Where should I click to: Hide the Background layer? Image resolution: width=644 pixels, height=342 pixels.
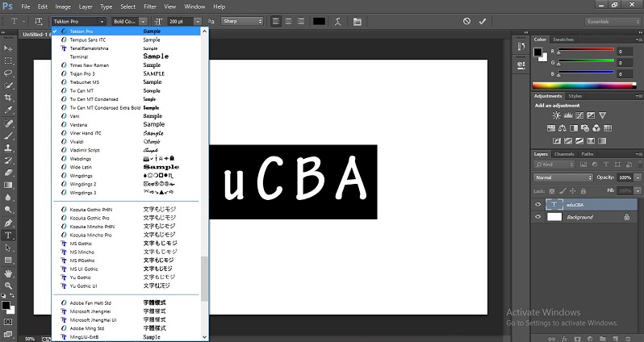tap(537, 217)
